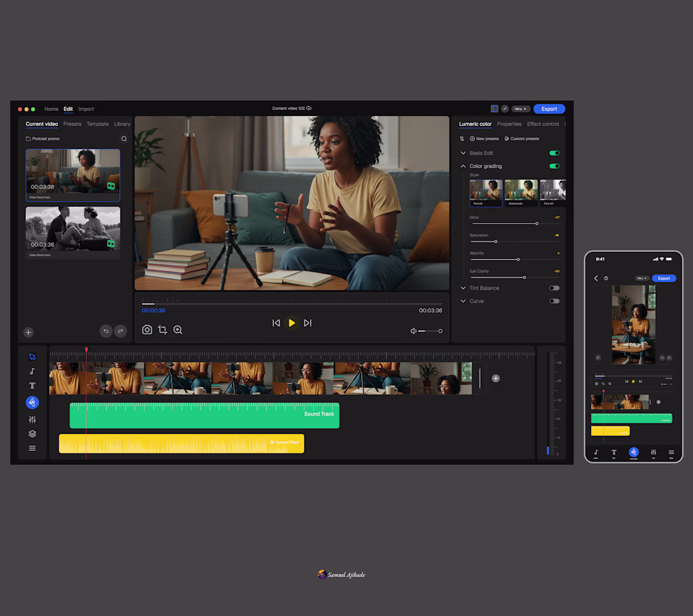This screenshot has width=693, height=616.
Task: Open the hamburger menu in desktop toolbar
Action: coord(32,448)
